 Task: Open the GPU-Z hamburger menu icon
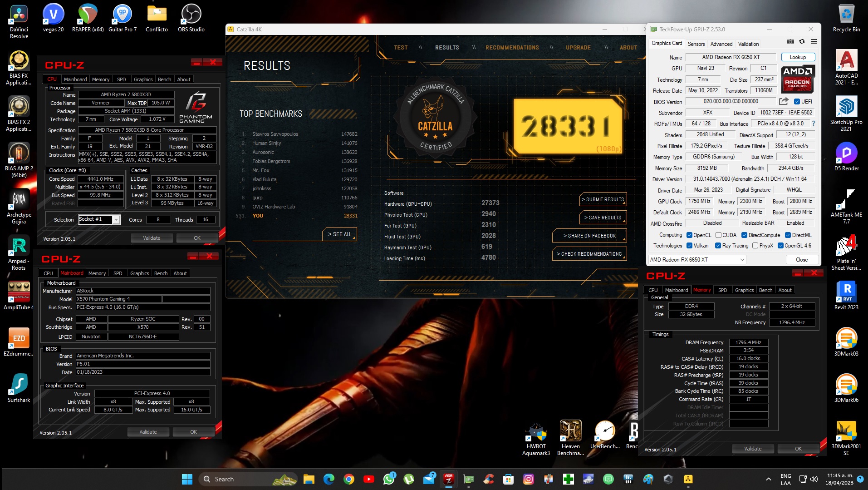point(814,41)
